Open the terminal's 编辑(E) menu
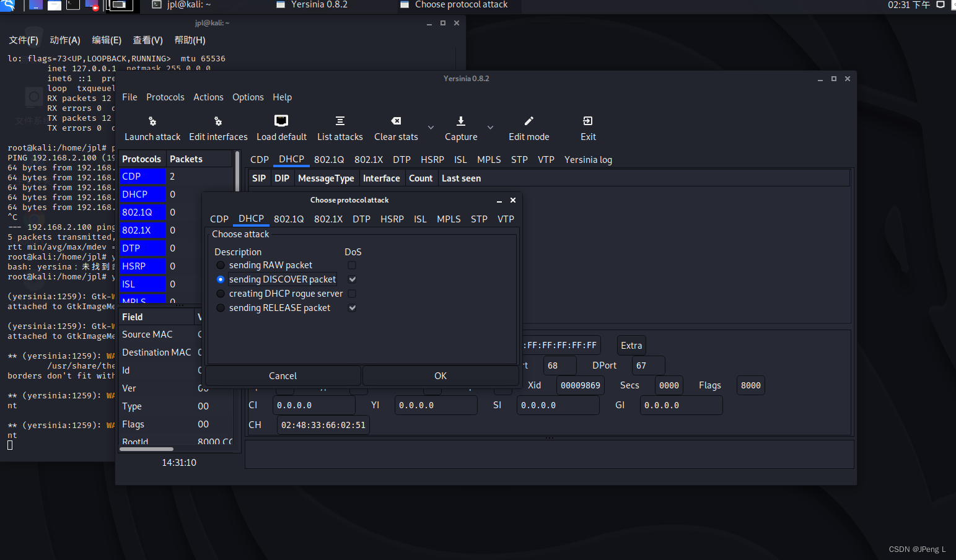The image size is (956, 560). point(107,40)
